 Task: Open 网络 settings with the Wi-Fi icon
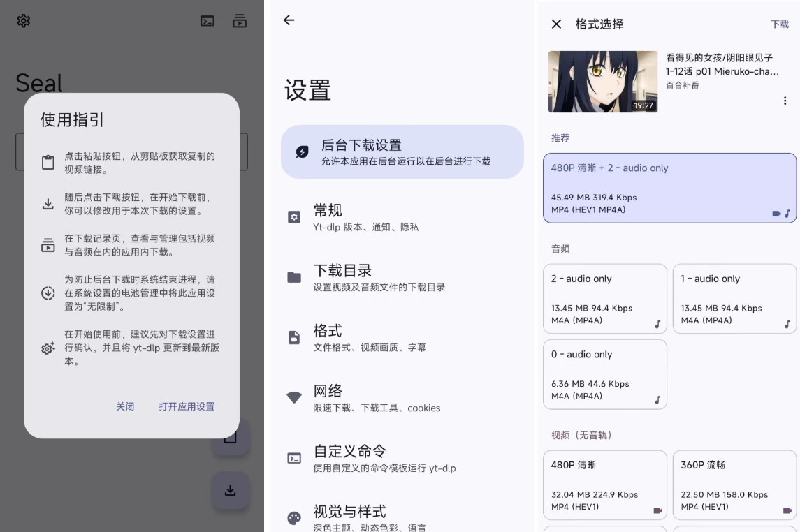pyautogui.click(x=402, y=398)
